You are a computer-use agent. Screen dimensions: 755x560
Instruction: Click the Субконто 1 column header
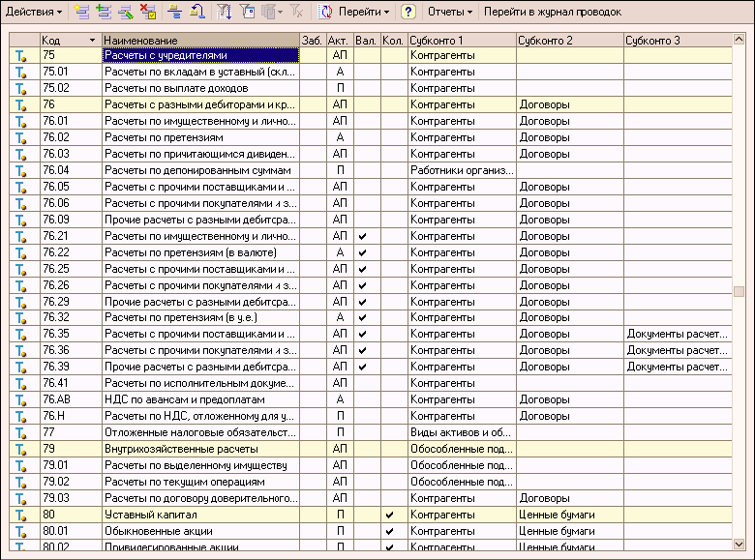point(460,41)
